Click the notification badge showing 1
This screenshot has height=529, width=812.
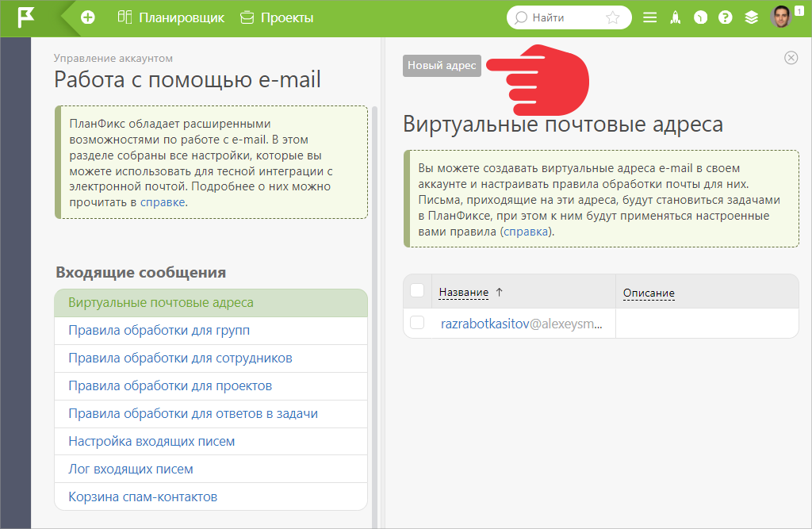(799, 11)
